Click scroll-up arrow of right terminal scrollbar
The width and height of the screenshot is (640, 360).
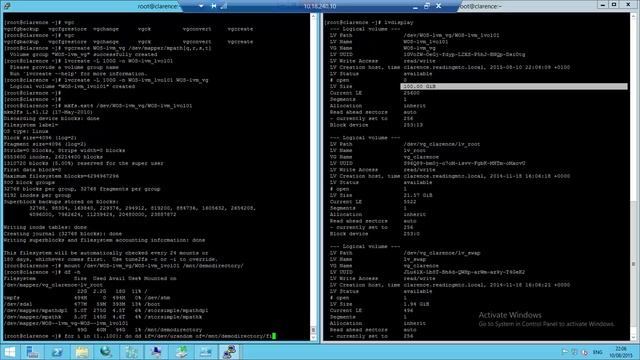pos(633,16)
